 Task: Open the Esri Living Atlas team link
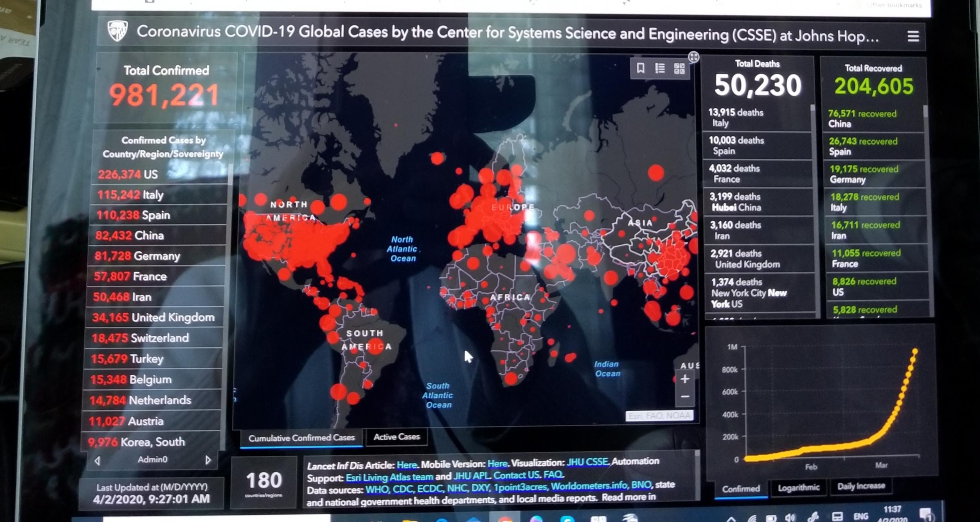(389, 477)
